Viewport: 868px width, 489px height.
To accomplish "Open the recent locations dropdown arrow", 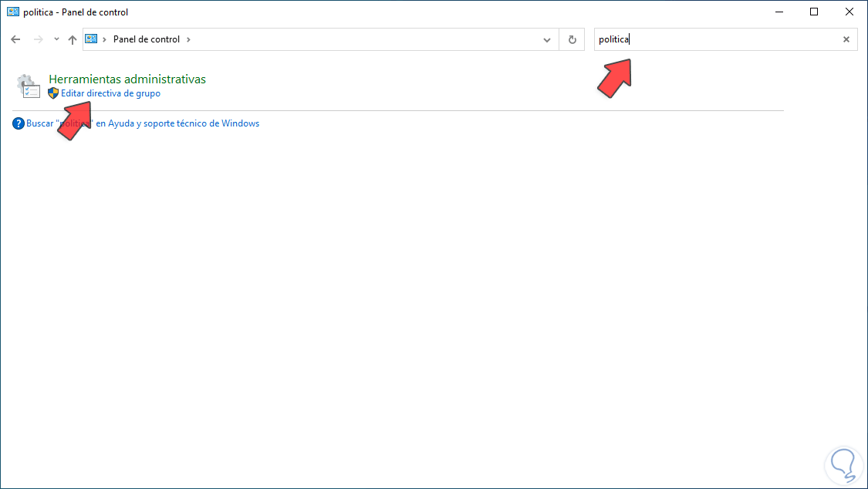I will [x=56, y=39].
